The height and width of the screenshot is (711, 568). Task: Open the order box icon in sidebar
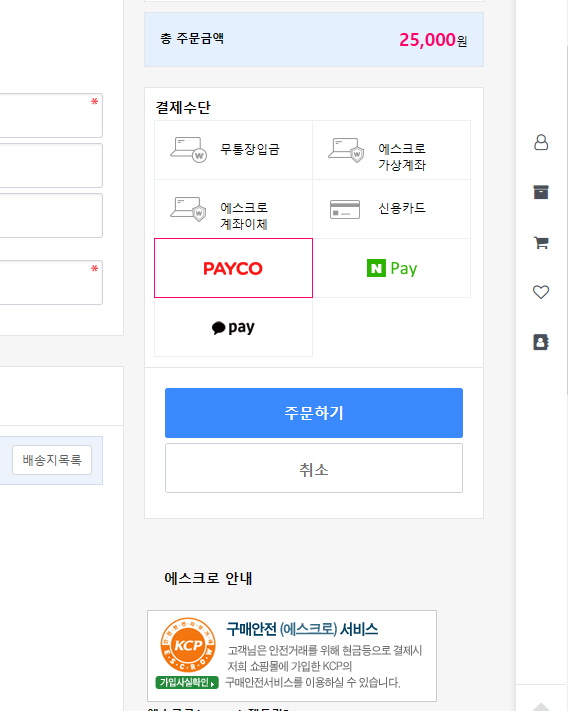click(x=541, y=192)
